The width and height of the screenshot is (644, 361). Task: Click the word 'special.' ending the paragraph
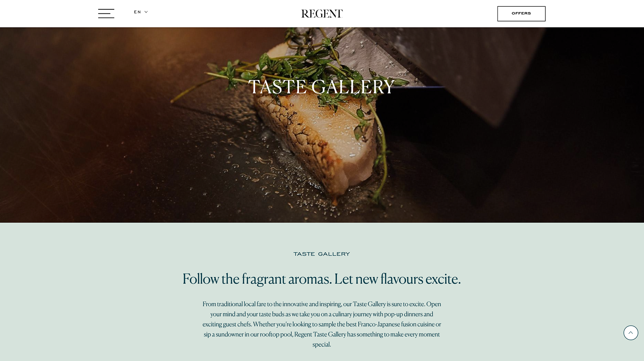coord(322,344)
